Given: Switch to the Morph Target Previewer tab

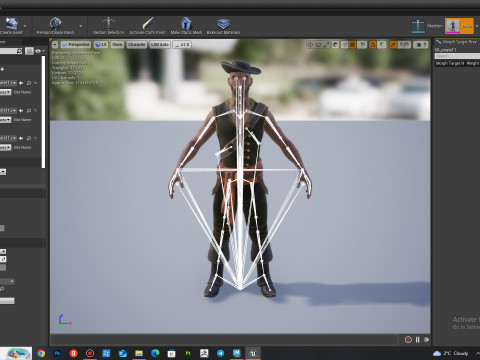Looking at the screenshot, I should click(457, 42).
